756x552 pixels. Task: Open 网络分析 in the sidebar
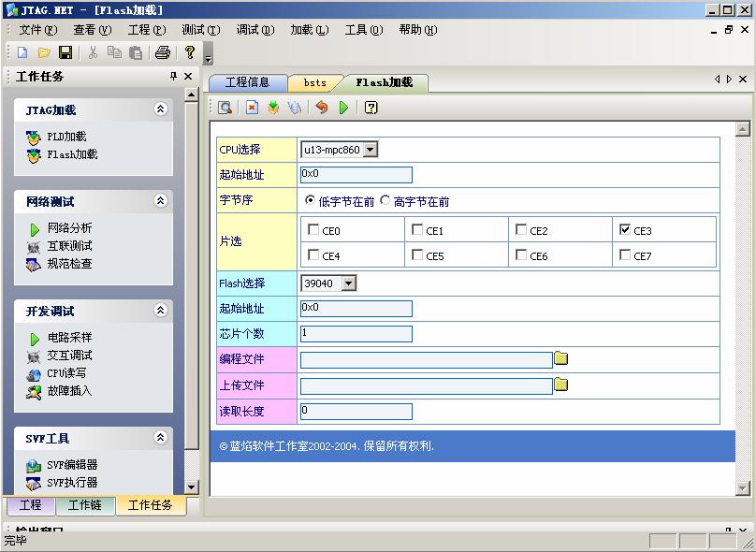coord(69,228)
